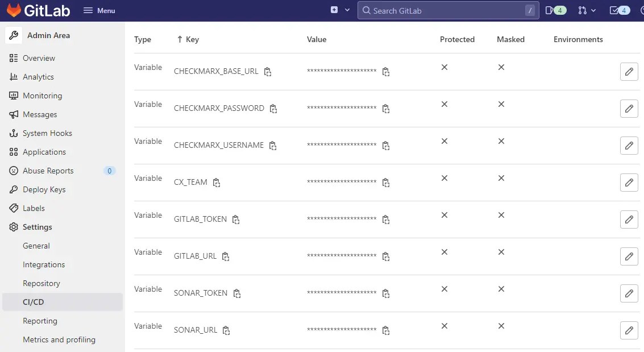Switch to the Integrations settings section

coord(45,264)
